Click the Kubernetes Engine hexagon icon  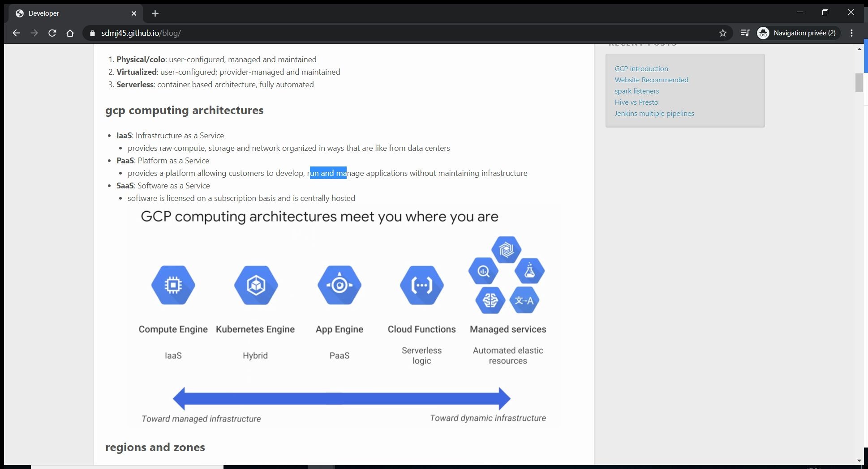point(256,285)
